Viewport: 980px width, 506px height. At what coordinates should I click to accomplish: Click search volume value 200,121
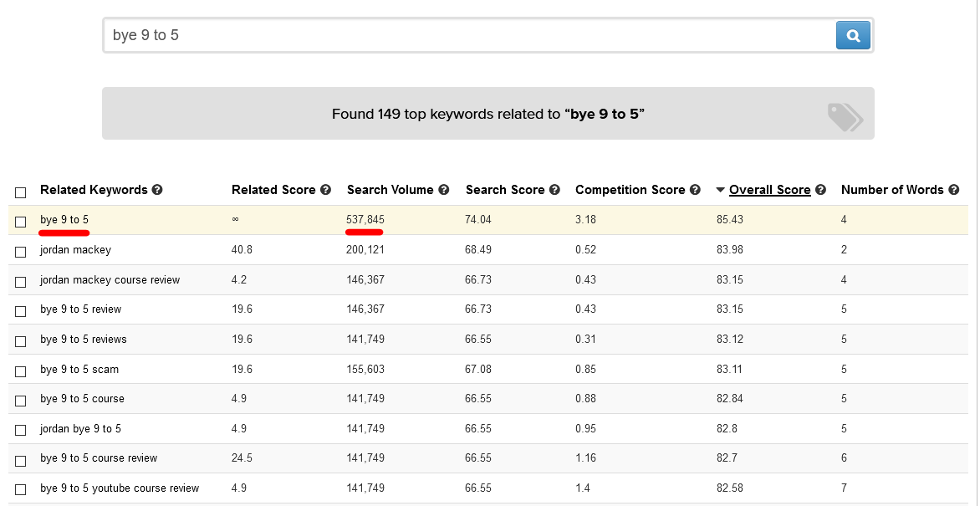(365, 249)
